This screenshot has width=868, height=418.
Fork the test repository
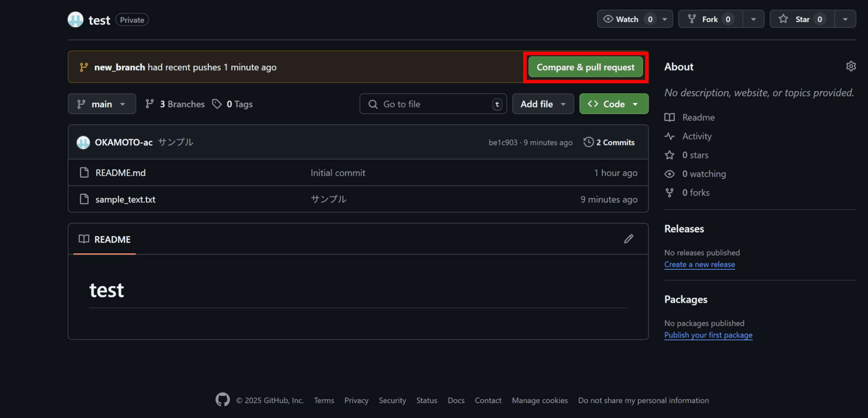711,19
